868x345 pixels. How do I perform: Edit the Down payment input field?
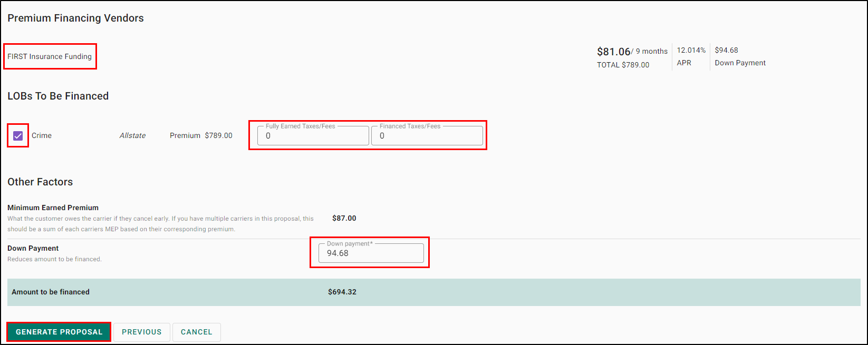[371, 253]
